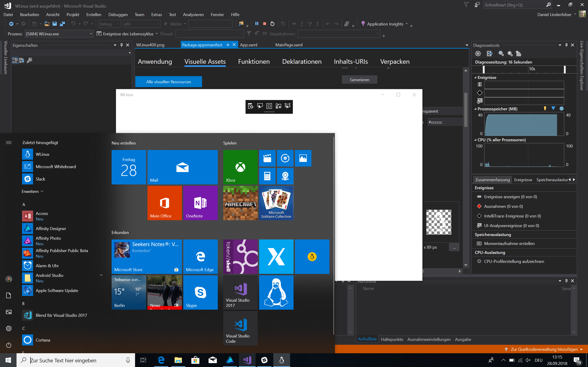Click Momentaufnahme erstellen link

coord(509,243)
